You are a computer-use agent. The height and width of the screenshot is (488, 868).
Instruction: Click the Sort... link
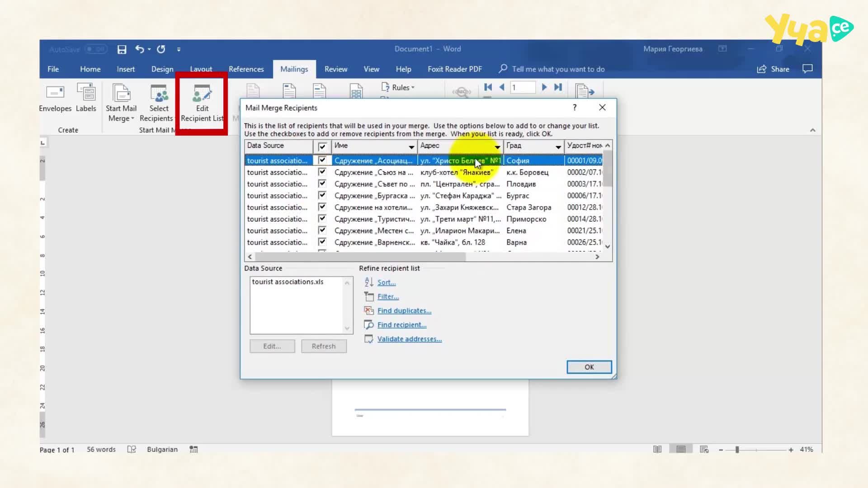coord(387,282)
